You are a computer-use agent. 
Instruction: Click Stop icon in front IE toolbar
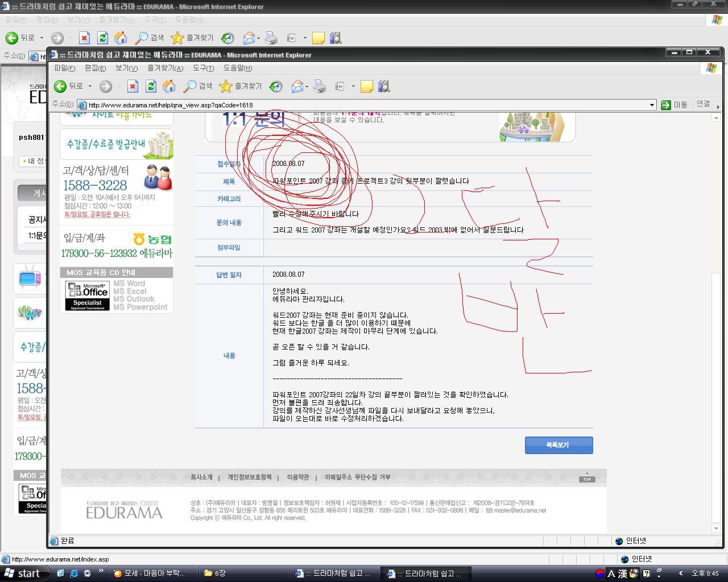tap(133, 86)
